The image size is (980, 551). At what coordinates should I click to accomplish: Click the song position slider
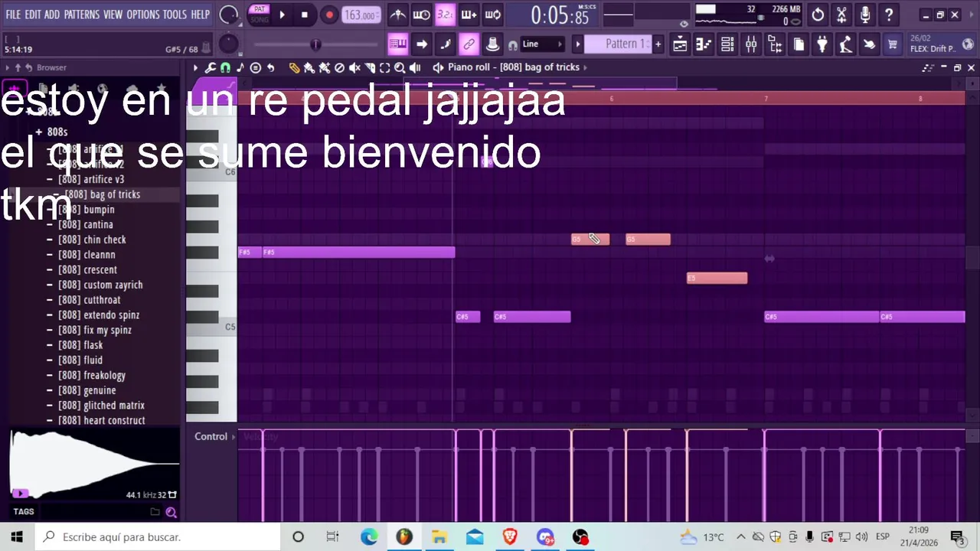[314, 44]
